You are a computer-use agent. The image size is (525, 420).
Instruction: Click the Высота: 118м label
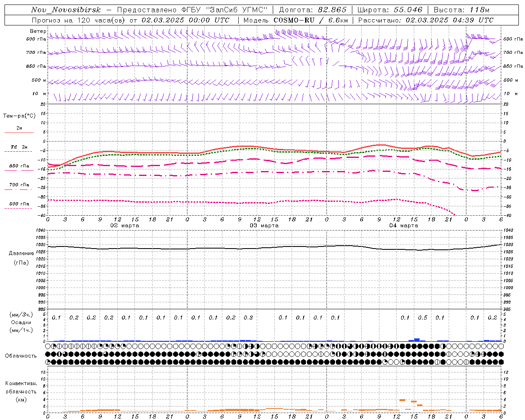click(x=461, y=10)
